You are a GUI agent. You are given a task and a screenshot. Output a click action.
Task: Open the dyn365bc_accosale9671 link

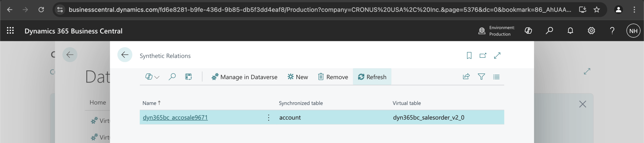[175, 117]
